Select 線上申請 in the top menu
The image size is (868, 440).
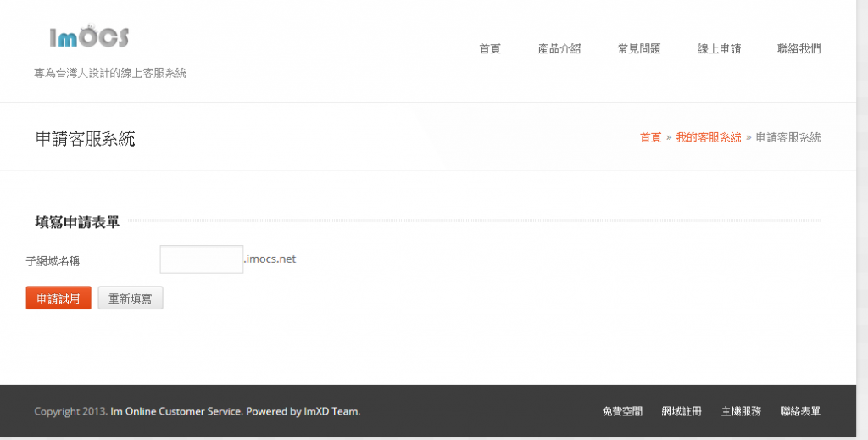pyautogui.click(x=719, y=48)
